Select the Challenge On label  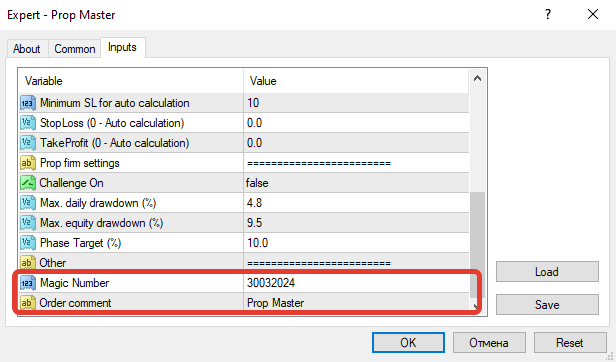(72, 183)
